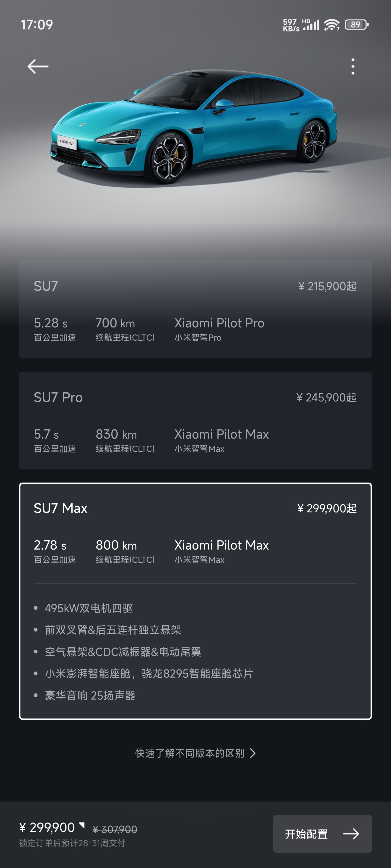Select the SU7 base model card
This screenshot has width=391, height=868.
(x=195, y=309)
